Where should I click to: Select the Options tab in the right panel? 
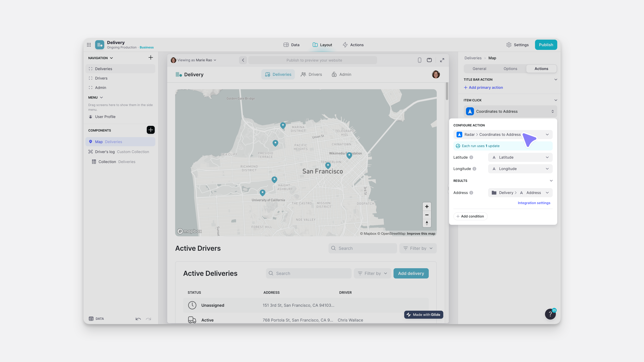coord(510,68)
